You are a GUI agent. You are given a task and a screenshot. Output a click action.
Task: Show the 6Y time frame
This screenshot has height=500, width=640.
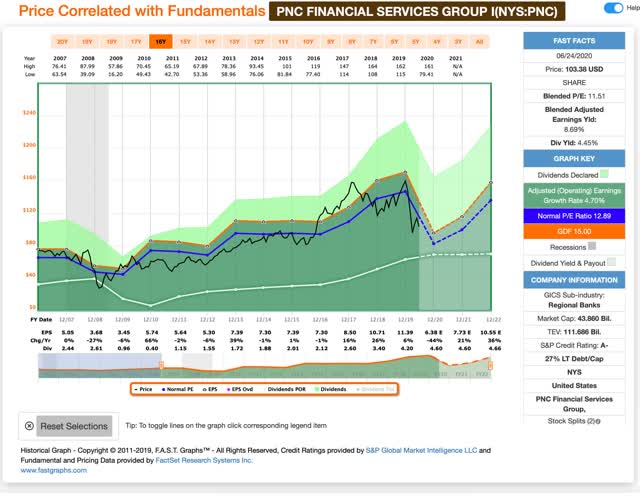click(x=394, y=42)
